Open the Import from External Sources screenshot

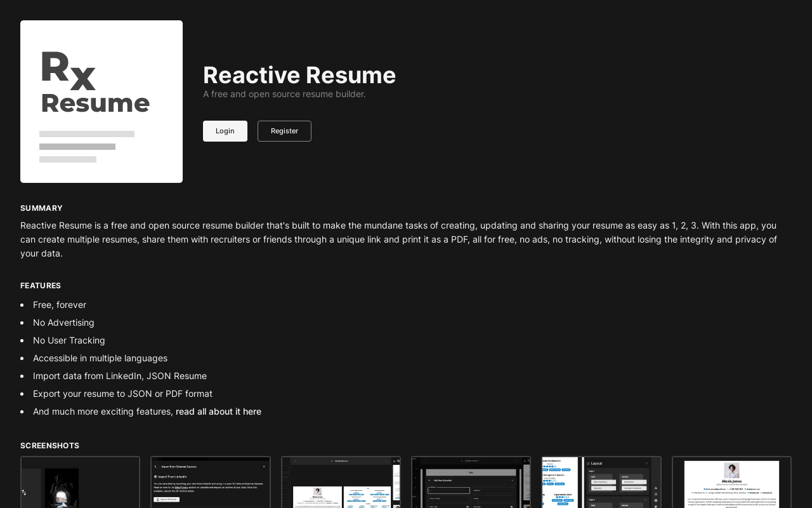click(211, 482)
